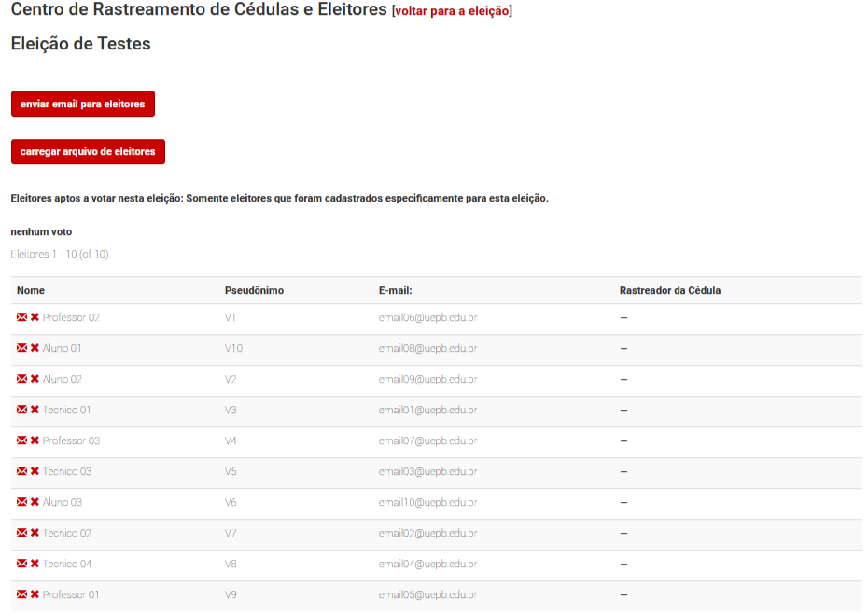
Task: Open the envelope icon for Tecnico 04
Action: (x=21, y=564)
